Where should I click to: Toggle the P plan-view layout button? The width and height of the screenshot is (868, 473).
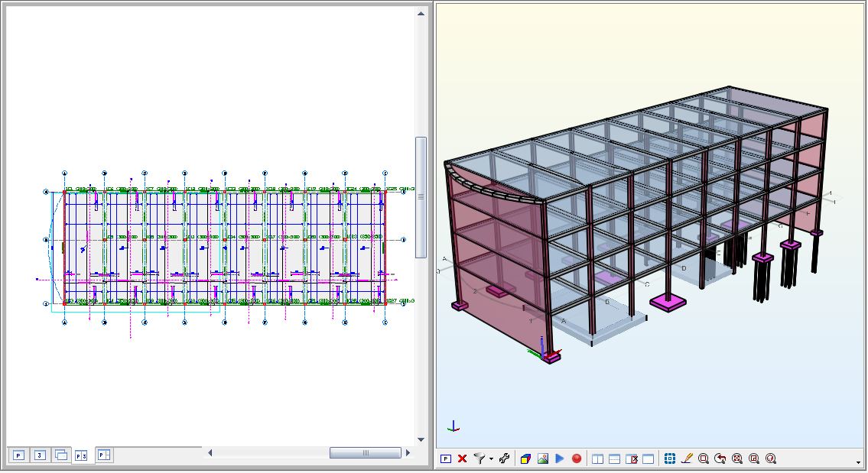[18, 455]
